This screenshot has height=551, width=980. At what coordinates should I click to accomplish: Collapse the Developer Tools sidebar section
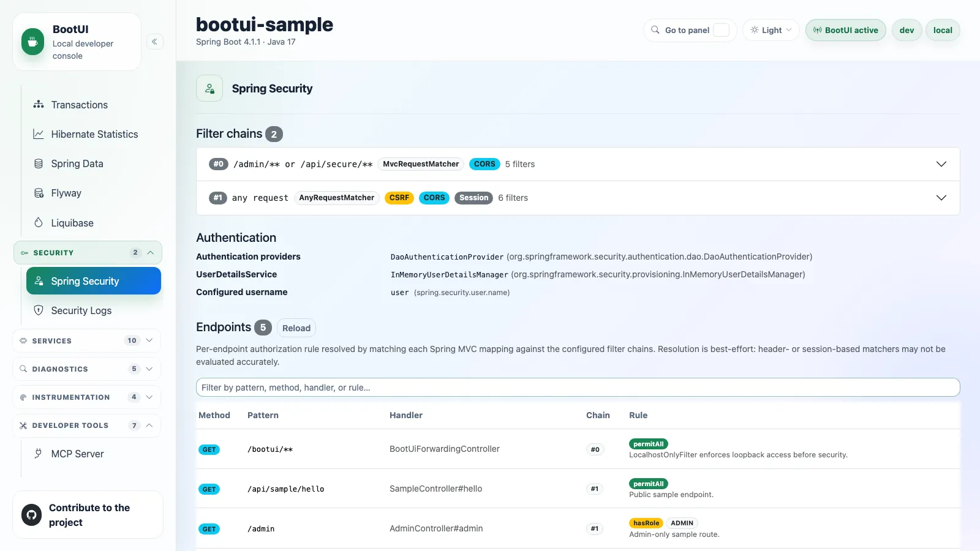pos(87,425)
